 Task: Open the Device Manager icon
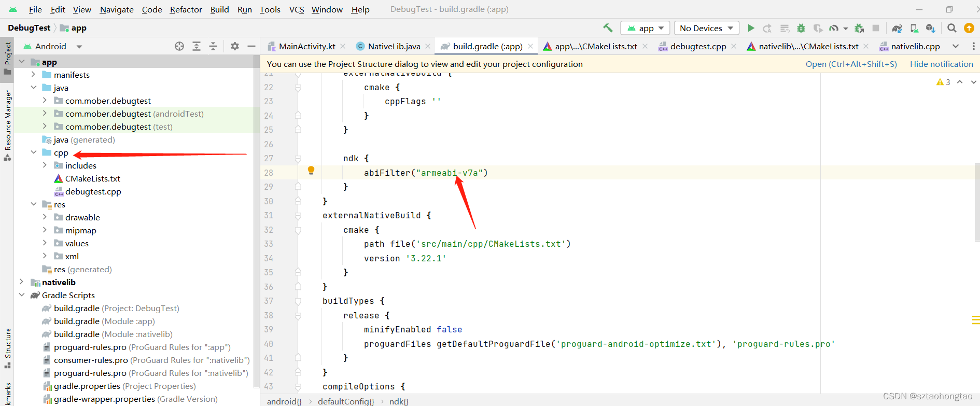tap(914, 28)
